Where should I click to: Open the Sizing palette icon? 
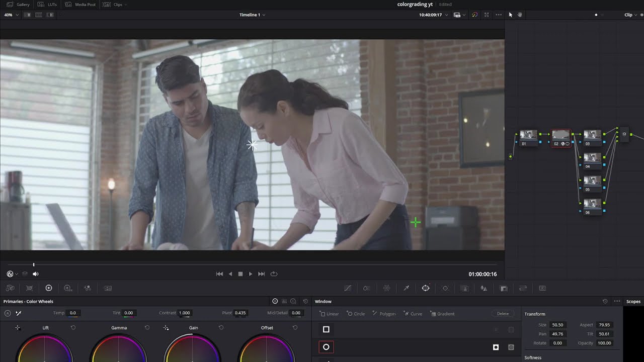[x=523, y=288]
